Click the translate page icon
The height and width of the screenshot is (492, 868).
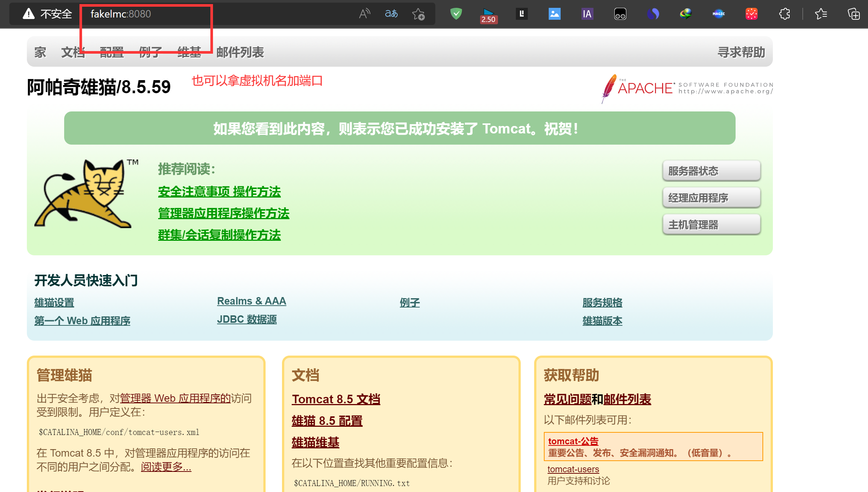[391, 14]
